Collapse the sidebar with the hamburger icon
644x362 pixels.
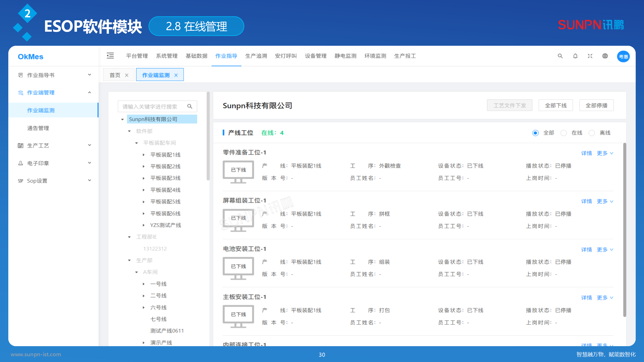point(110,56)
